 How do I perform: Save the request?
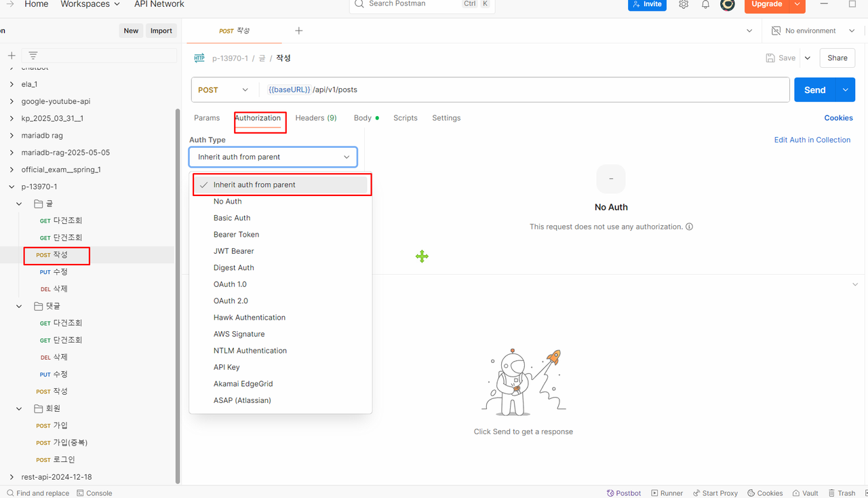pos(781,58)
